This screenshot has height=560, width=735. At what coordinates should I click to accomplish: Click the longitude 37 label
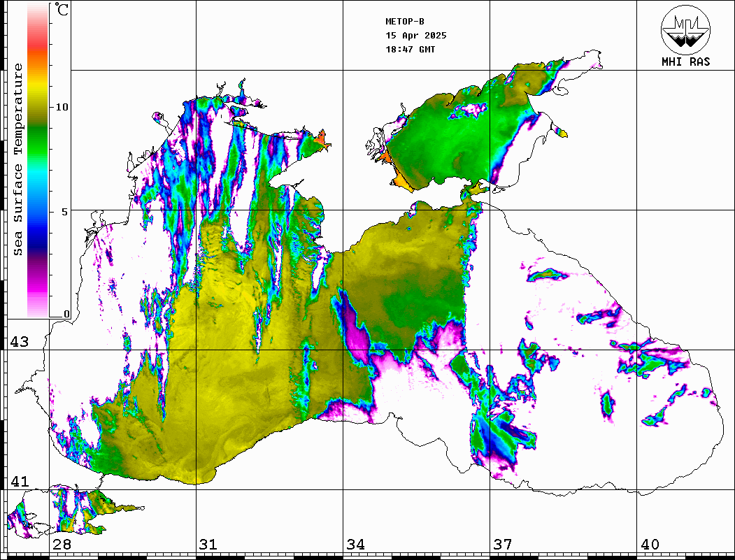(502, 545)
